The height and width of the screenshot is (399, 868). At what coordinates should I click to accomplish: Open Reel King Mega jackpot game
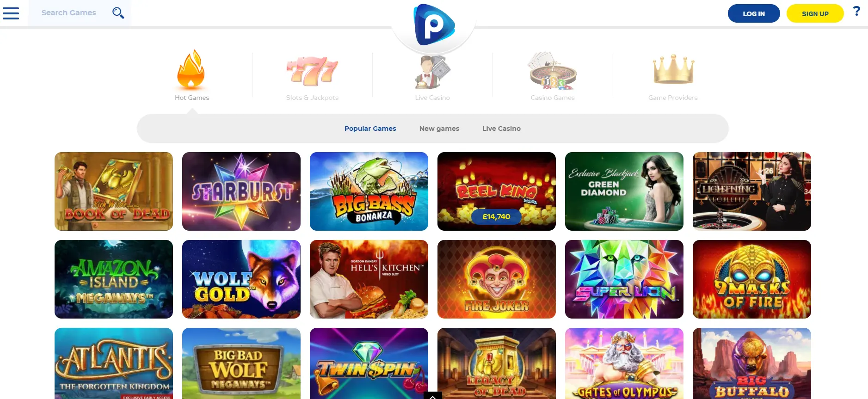(497, 191)
